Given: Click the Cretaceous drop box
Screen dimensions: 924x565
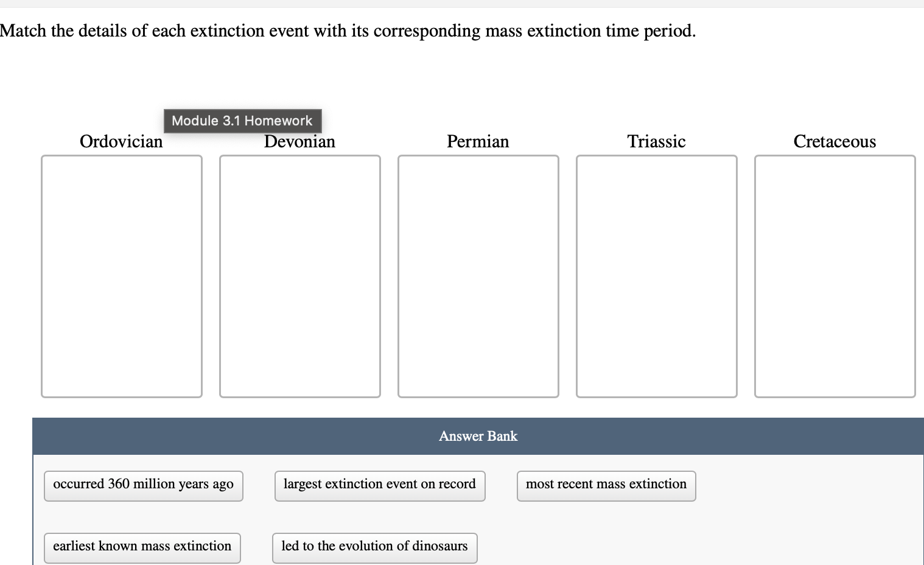Looking at the screenshot, I should click(x=835, y=276).
